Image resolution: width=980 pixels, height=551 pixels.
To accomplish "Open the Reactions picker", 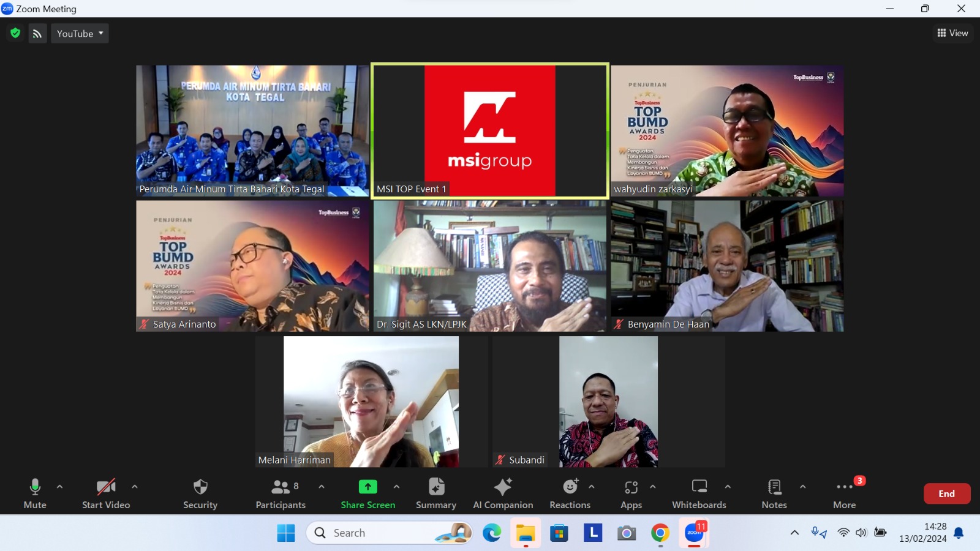I will 570,493.
